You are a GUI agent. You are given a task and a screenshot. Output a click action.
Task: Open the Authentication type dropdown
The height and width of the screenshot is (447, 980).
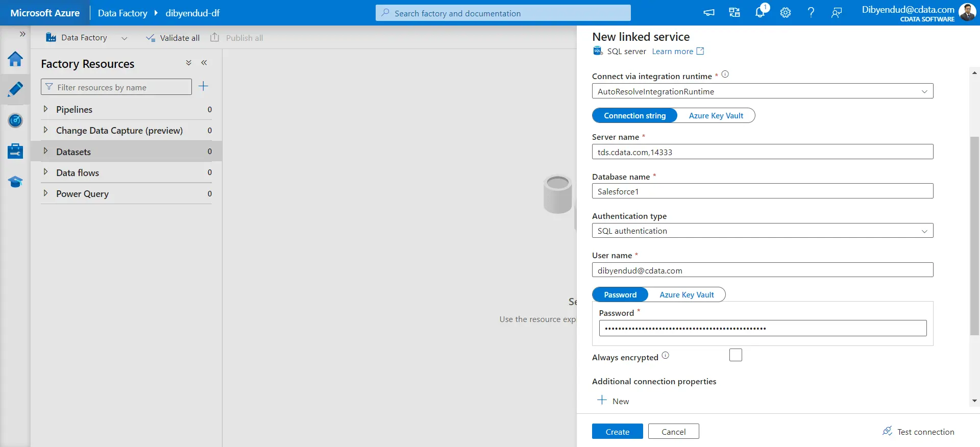pos(763,231)
